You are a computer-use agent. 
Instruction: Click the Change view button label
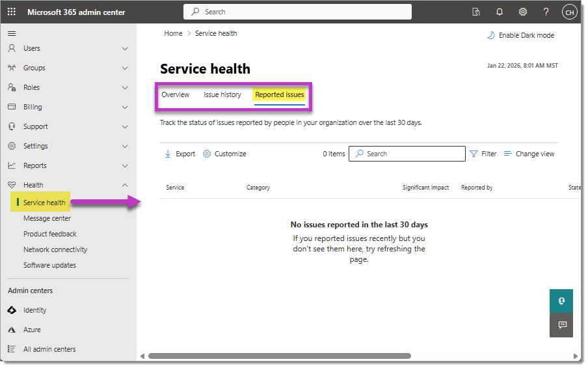(535, 154)
